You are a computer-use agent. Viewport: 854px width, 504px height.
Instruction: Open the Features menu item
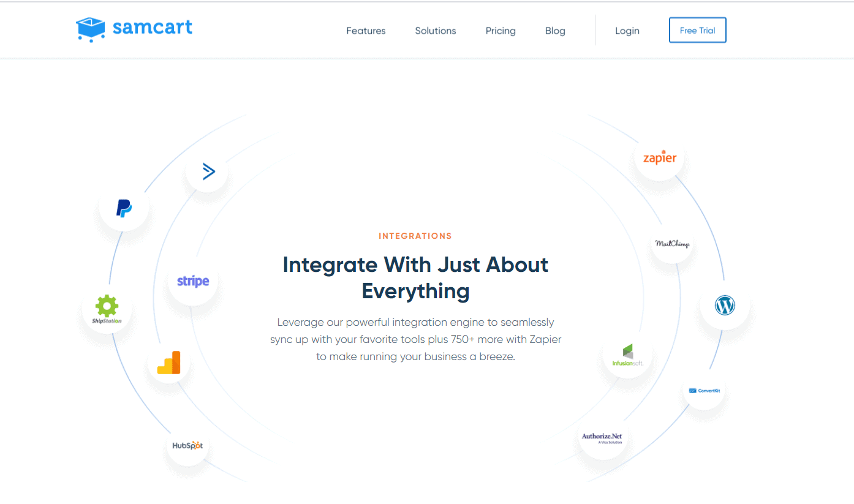366,31
